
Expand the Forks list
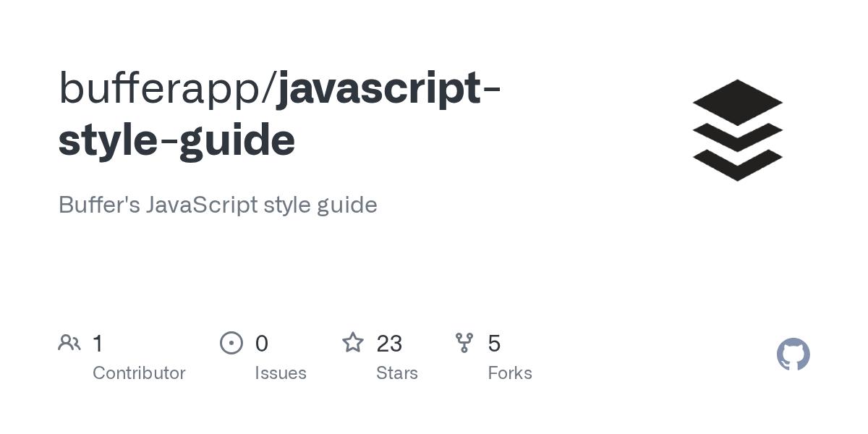pos(510,373)
